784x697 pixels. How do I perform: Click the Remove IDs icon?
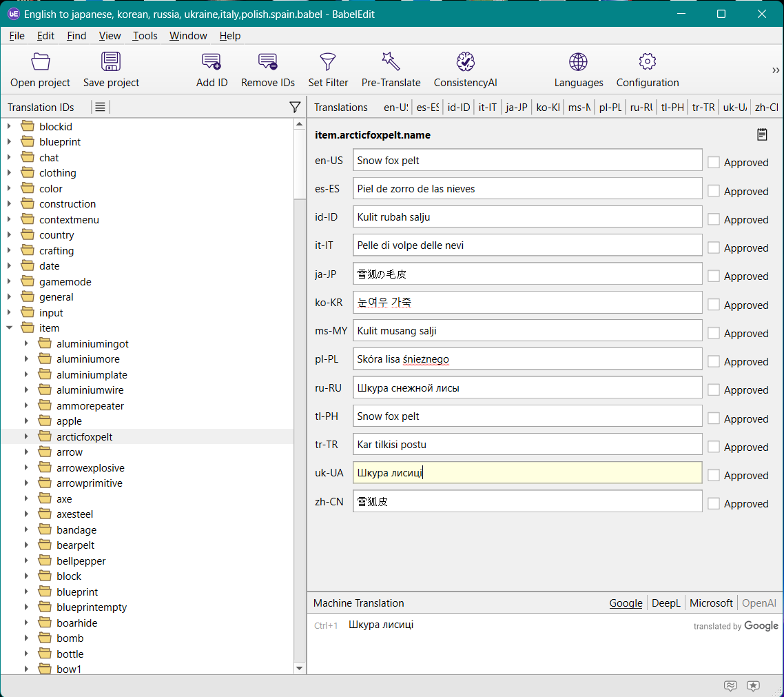[x=267, y=62]
